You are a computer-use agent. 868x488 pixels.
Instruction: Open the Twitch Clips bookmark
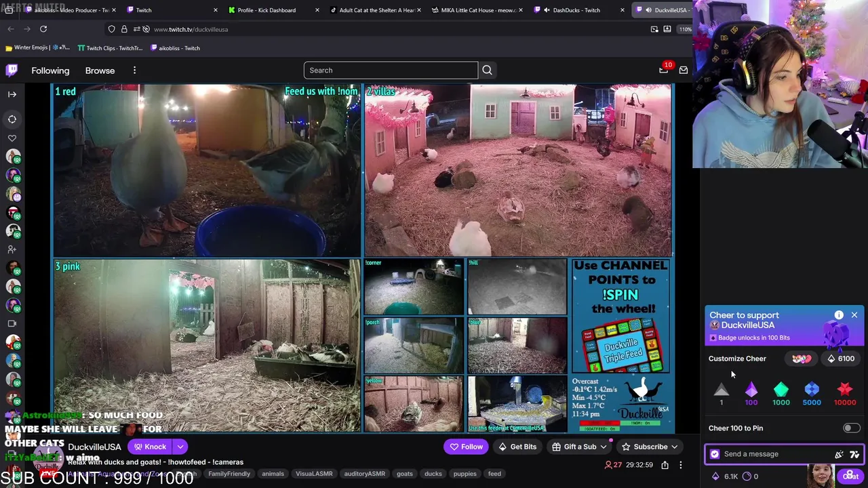(x=110, y=48)
